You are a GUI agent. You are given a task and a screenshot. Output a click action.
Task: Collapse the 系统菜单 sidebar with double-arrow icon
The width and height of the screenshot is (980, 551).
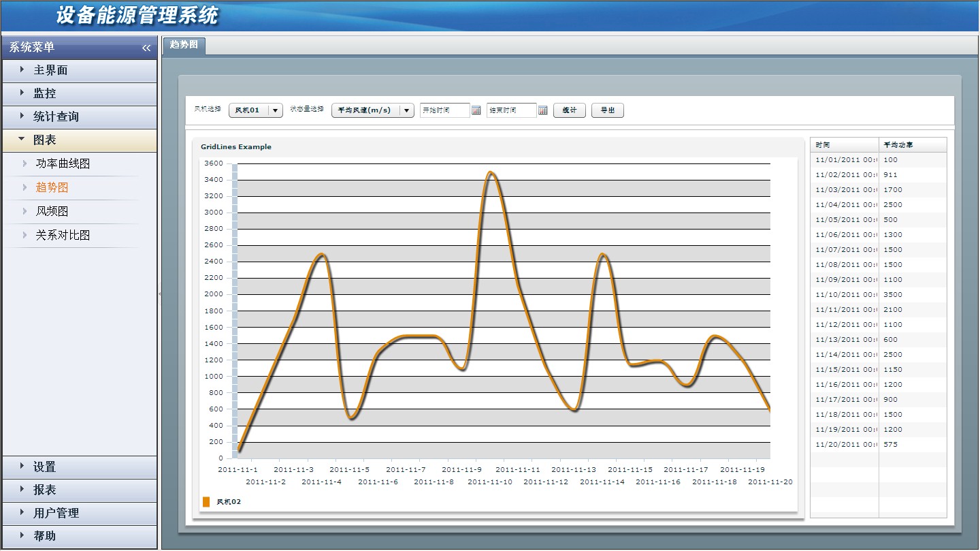[146, 48]
